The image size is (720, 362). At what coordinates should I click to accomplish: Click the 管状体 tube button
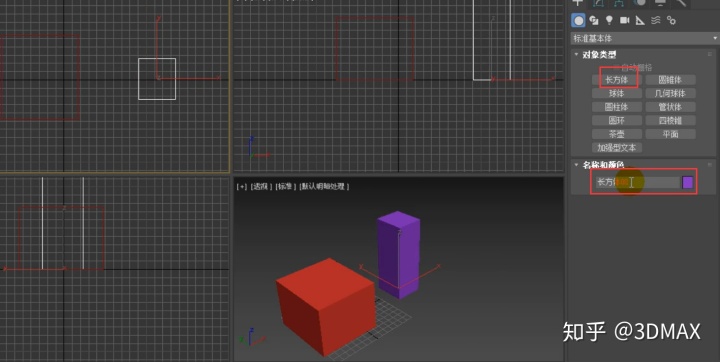click(x=670, y=107)
